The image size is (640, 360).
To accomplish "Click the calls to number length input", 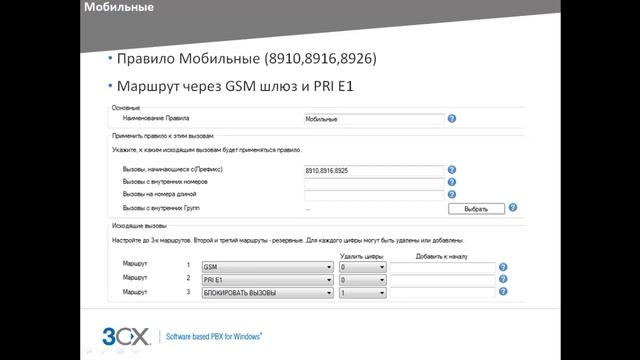I will 374,195.
